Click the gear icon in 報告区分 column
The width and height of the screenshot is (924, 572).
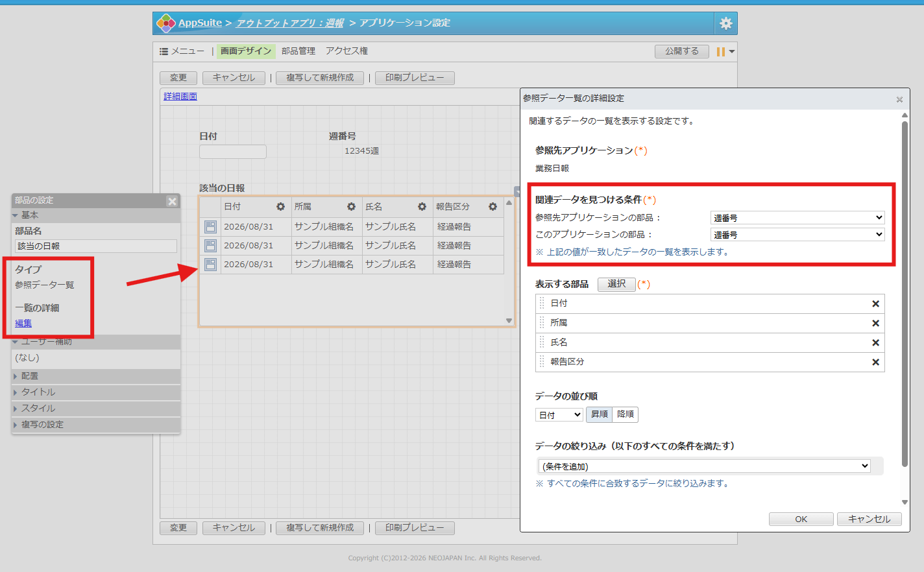click(x=492, y=206)
